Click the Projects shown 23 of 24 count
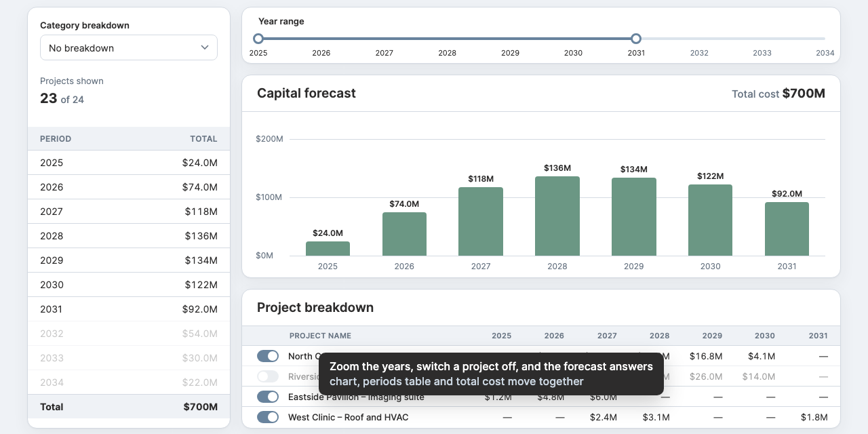868x434 pixels. pos(62,99)
